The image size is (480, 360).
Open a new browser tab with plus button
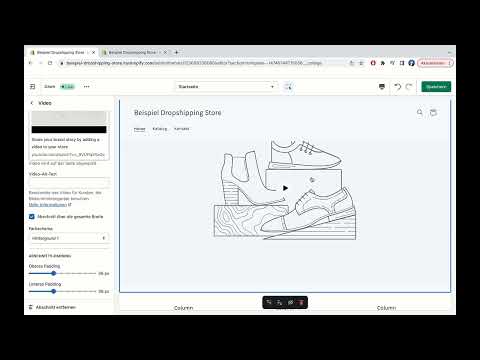point(177,52)
